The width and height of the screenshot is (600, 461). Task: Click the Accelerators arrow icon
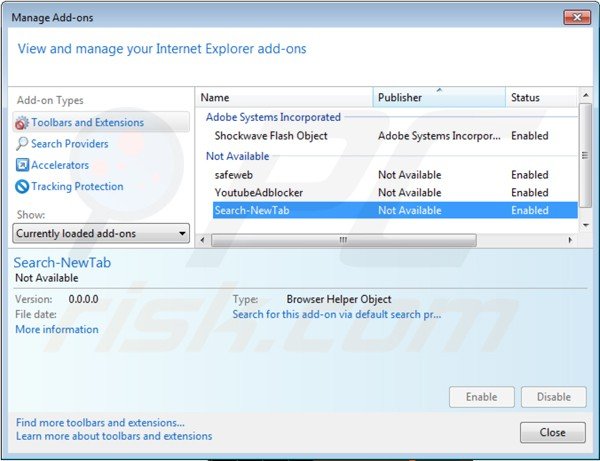pos(22,165)
